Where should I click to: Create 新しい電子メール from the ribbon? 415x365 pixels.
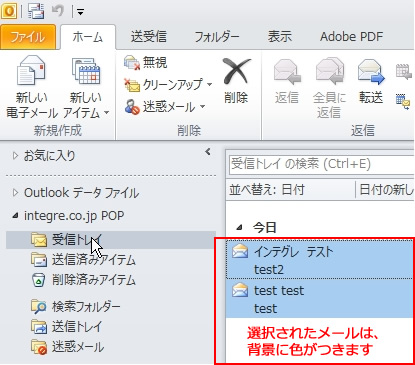coord(31,87)
